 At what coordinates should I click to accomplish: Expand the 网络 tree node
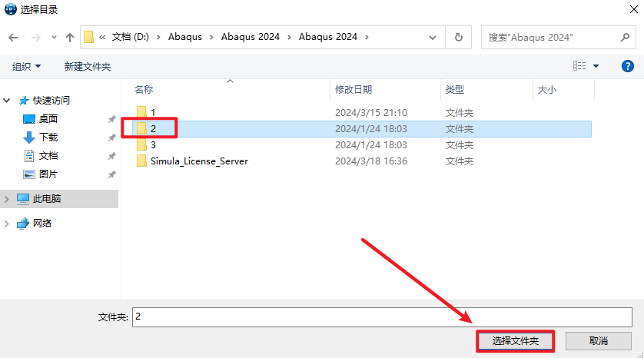tap(8, 224)
